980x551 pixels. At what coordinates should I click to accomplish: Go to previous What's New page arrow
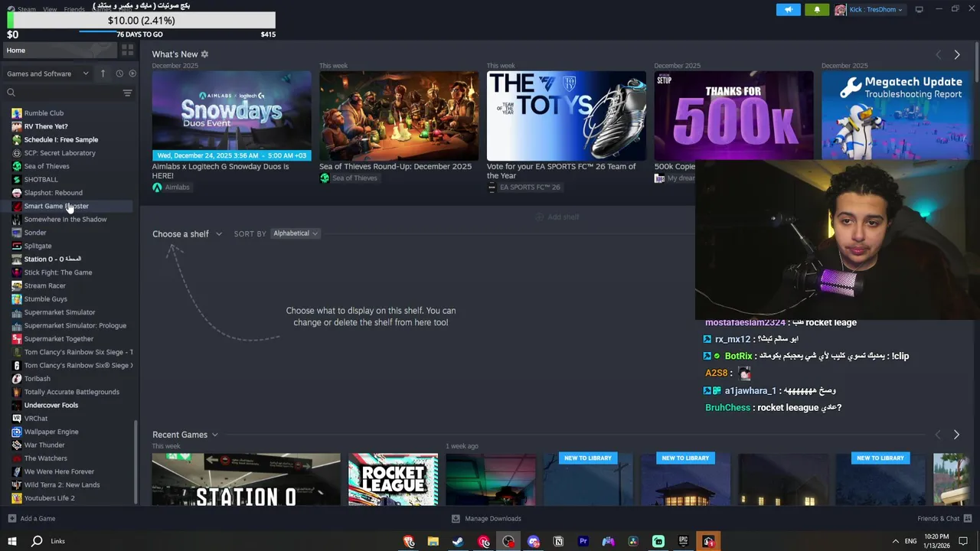tap(938, 55)
